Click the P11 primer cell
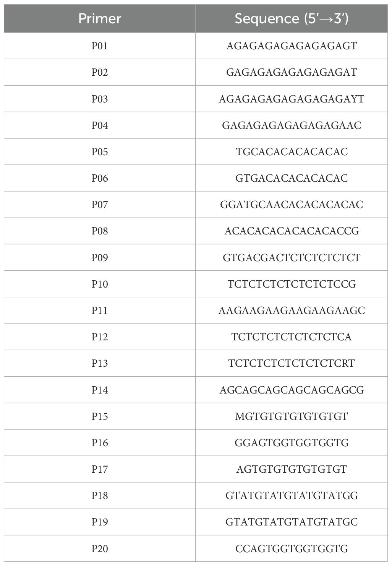Viewport: 392px width, 566px height. [x=100, y=311]
